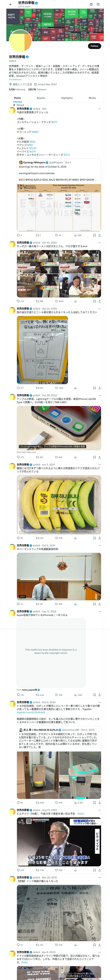The image size is (110, 980).
Task: Like the pinned earnings schedule post
Action: 58,235
